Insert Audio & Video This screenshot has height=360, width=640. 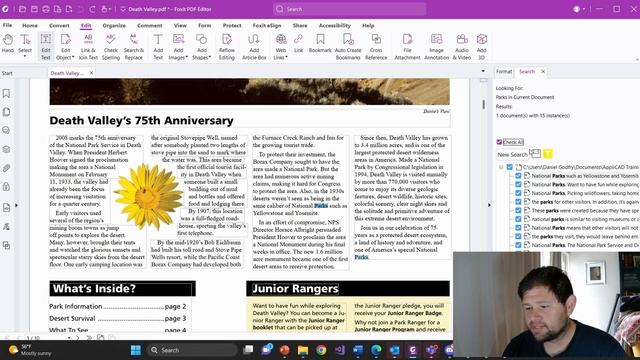462,47
